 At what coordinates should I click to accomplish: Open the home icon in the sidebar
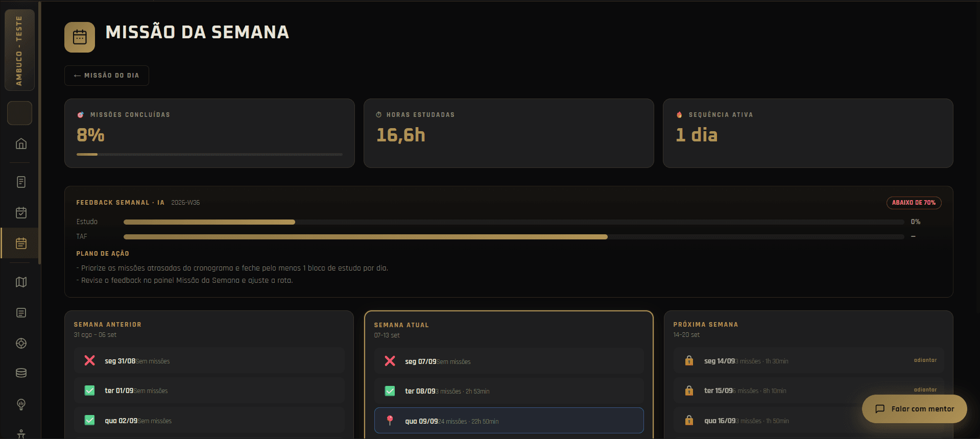21,144
